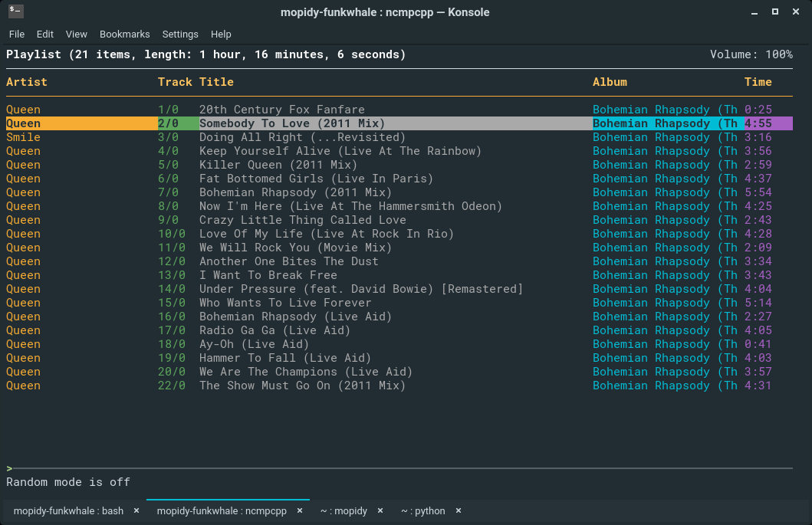Screen dimensions: 812x525
Task: Click the Random mode is off status message
Action: [x=67, y=482]
